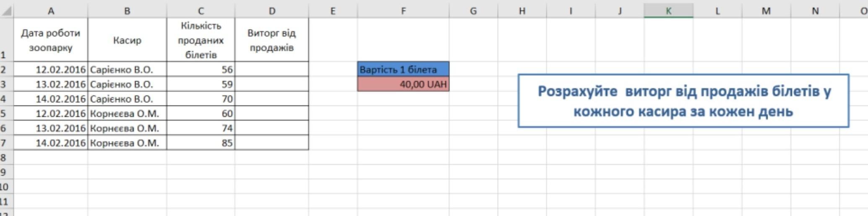Select empty revenue cell D2
Viewport: 868px width, 216px height.
point(272,69)
